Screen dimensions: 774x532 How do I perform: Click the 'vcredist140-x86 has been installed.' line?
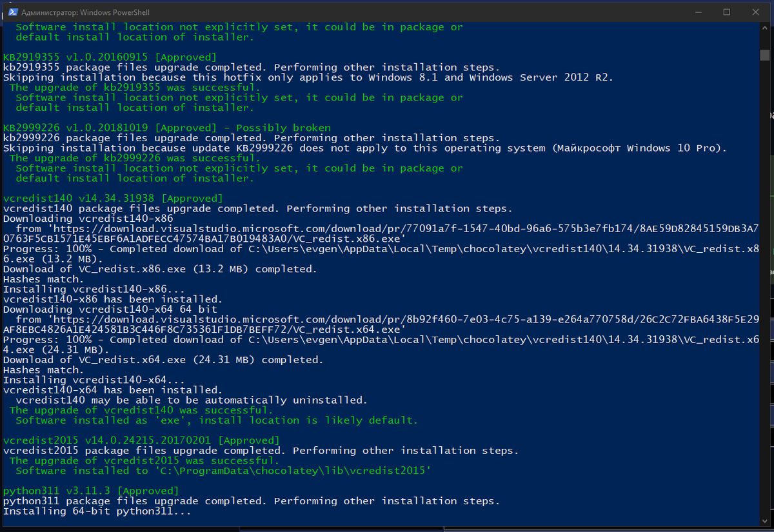[113, 299]
